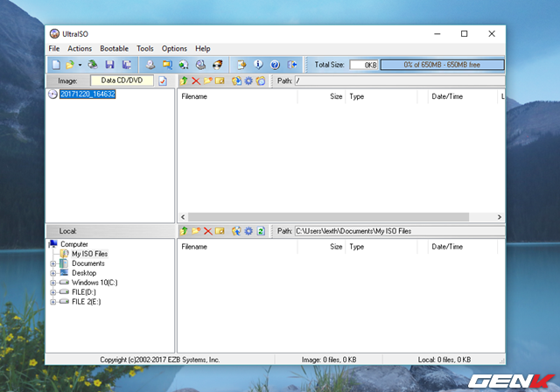560x392 pixels.
Task: Click Set Boot File icon in image toolbar
Action: (261, 80)
